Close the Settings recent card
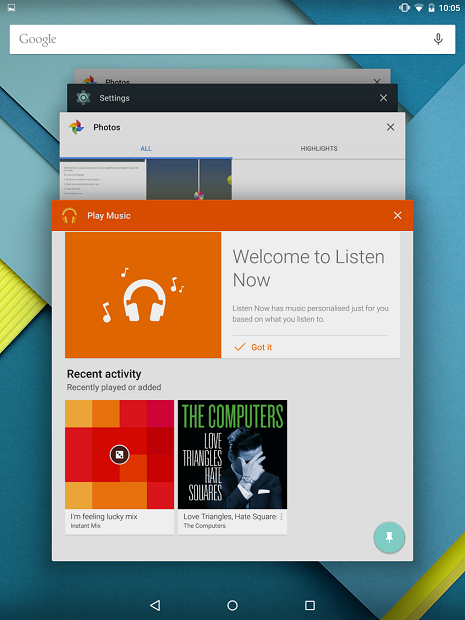 pyautogui.click(x=384, y=98)
